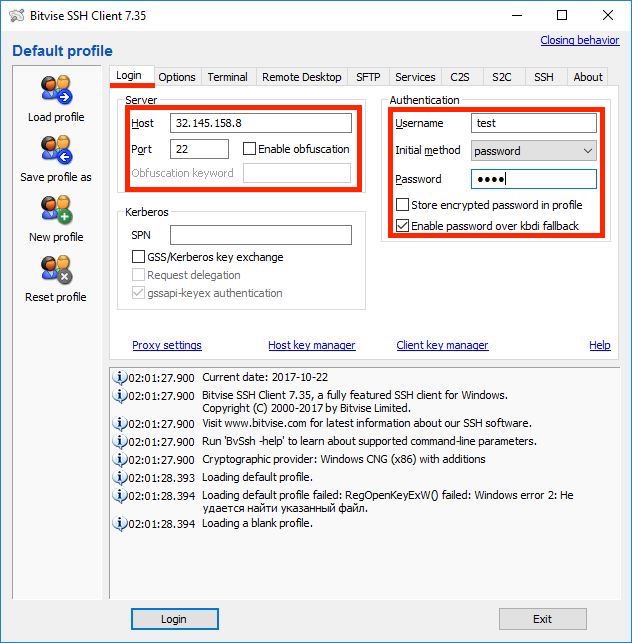
Task: Click info icon beside 'Cryptographic provider' log entry
Action: click(x=119, y=459)
